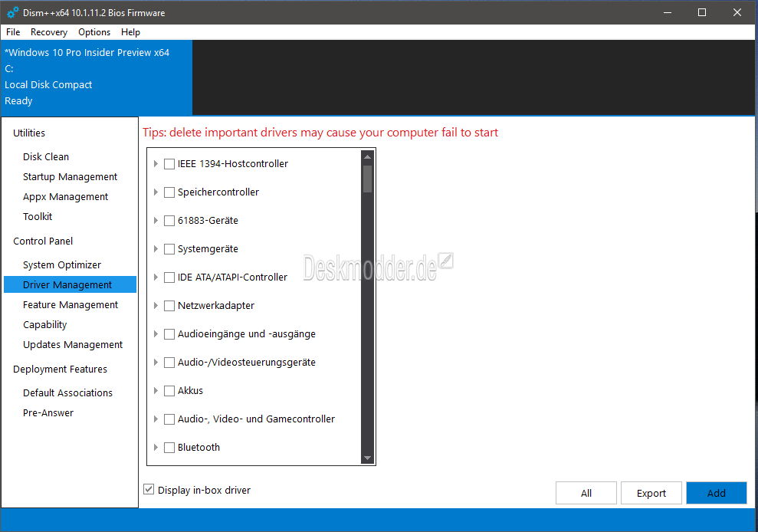This screenshot has width=758, height=532.
Task: Maximize the Dism++ window
Action: (702, 12)
